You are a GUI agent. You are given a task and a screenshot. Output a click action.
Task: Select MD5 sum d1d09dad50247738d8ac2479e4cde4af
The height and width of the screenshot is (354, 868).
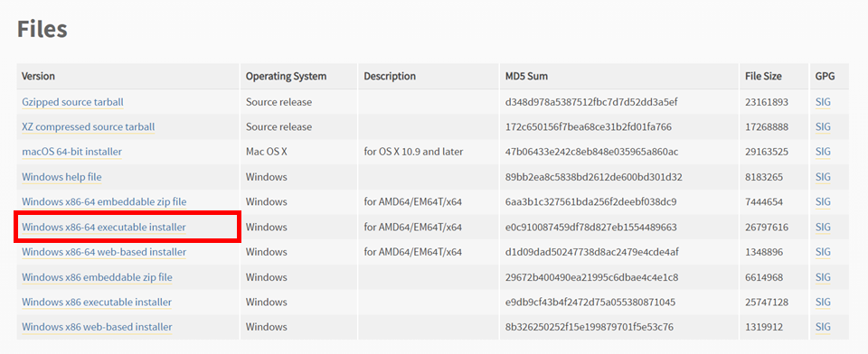591,252
